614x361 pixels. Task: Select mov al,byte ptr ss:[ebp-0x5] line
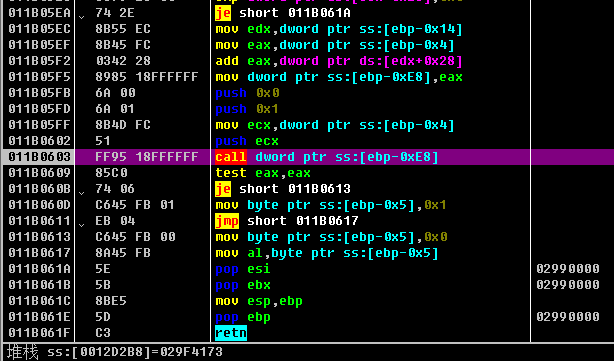(x=327, y=253)
